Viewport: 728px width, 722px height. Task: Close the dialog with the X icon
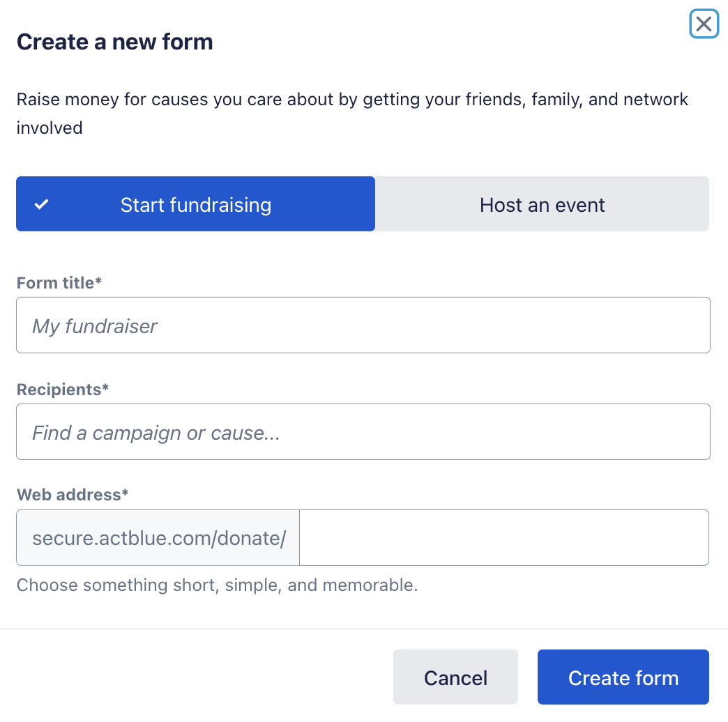[x=704, y=25]
